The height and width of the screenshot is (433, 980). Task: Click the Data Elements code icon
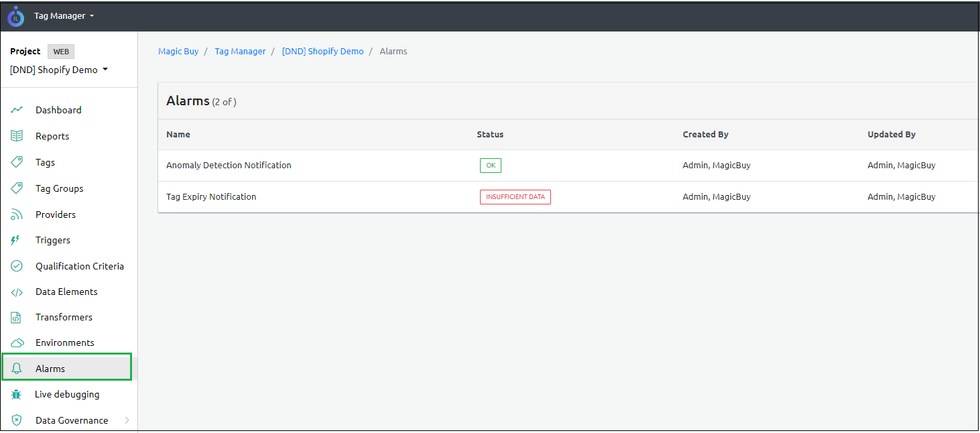tap(17, 292)
